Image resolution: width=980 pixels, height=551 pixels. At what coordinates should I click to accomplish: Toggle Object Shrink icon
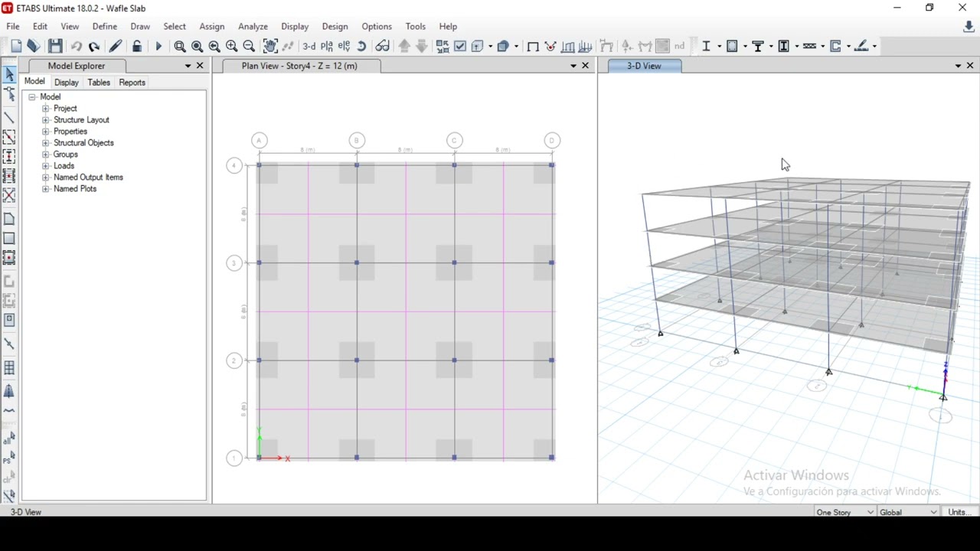pos(443,46)
